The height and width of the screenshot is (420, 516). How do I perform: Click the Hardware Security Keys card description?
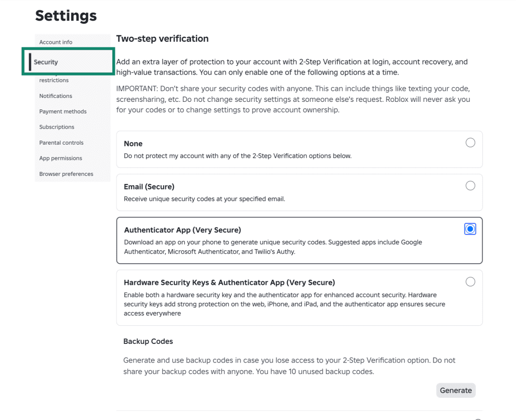coord(284,304)
